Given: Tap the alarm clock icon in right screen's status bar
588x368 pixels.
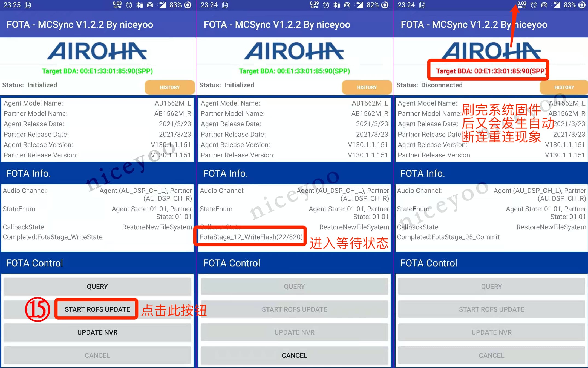Looking at the screenshot, I should [x=534, y=5].
